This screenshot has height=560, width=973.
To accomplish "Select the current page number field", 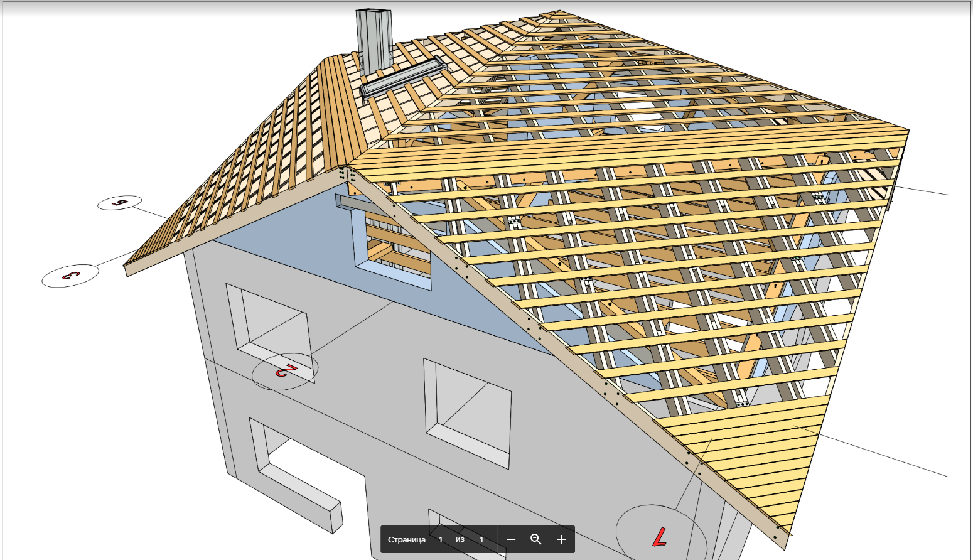I will (x=441, y=540).
